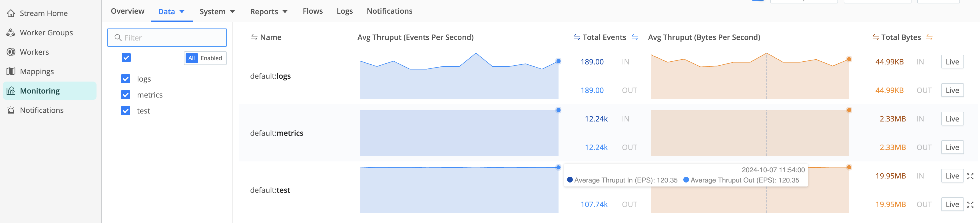Click blue endpoint marker on default:logs events chart
Viewport: 980px width, 223px height.
point(558,61)
